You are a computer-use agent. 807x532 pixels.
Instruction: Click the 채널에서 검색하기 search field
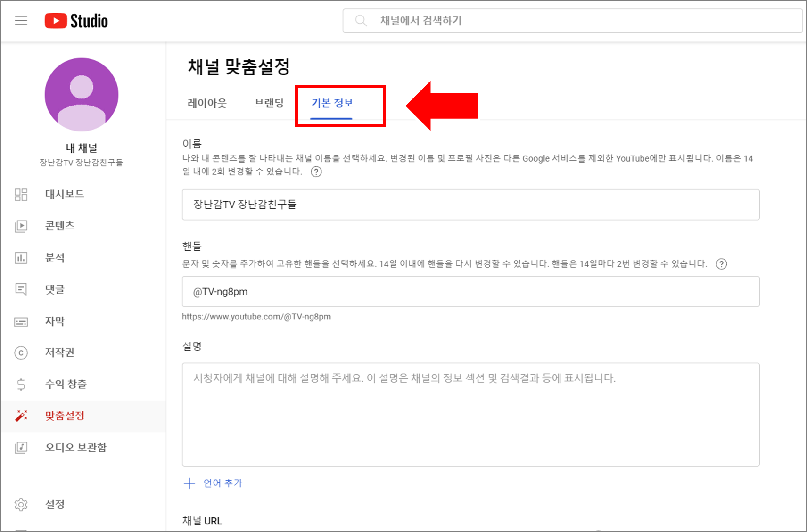572,21
